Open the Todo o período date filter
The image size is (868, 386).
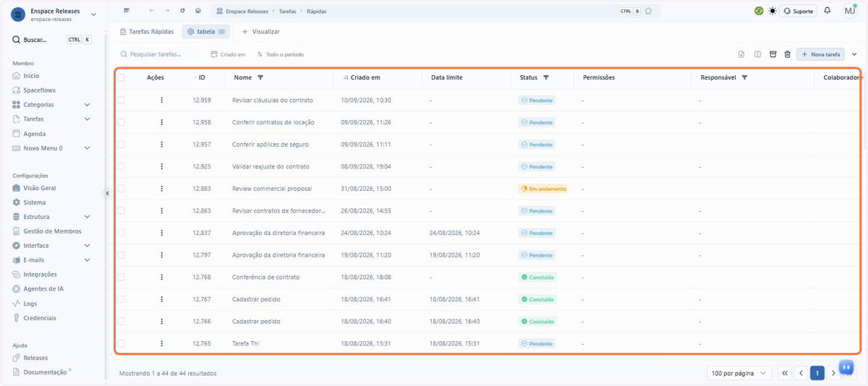281,54
